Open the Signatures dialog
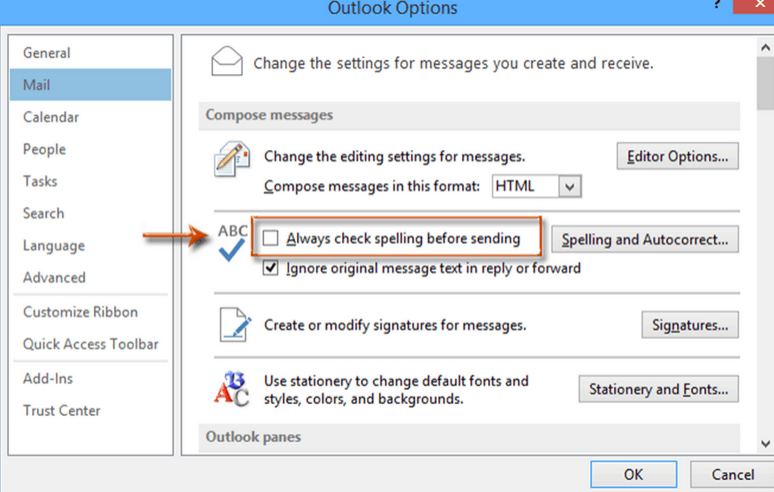 pyautogui.click(x=690, y=325)
